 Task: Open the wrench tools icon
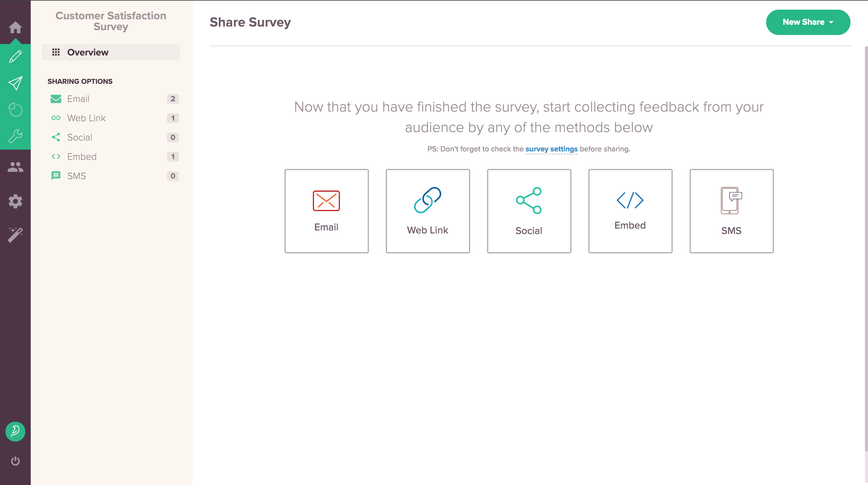[x=15, y=136]
